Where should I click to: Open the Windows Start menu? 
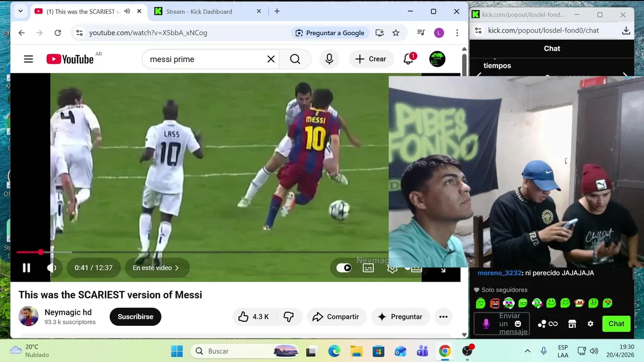coord(177,351)
